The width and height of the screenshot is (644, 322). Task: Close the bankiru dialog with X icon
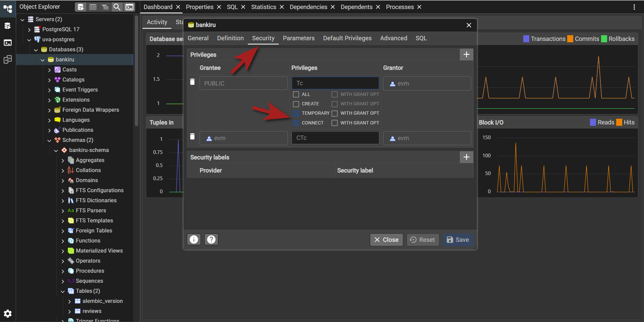(x=469, y=25)
